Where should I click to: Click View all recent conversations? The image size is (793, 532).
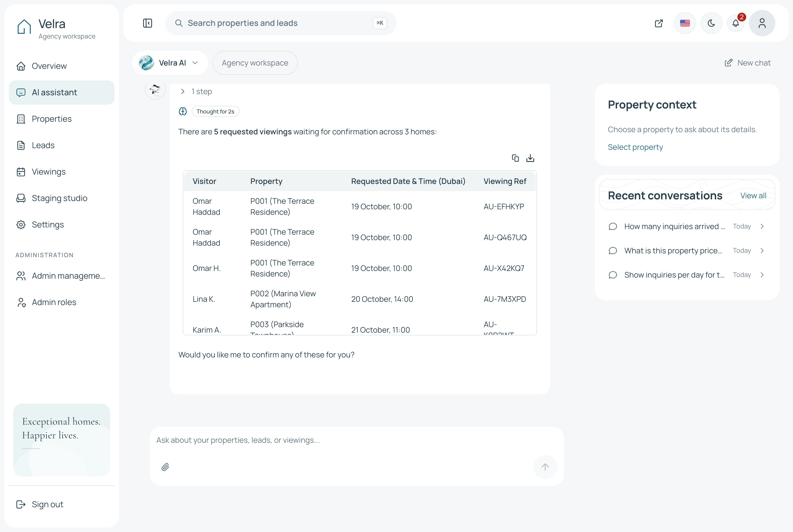click(x=753, y=196)
